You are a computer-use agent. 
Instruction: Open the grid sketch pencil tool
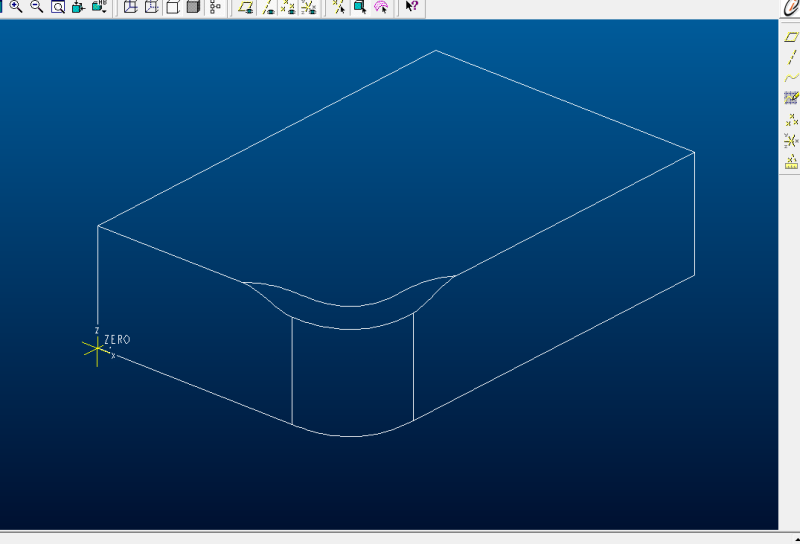point(791,98)
